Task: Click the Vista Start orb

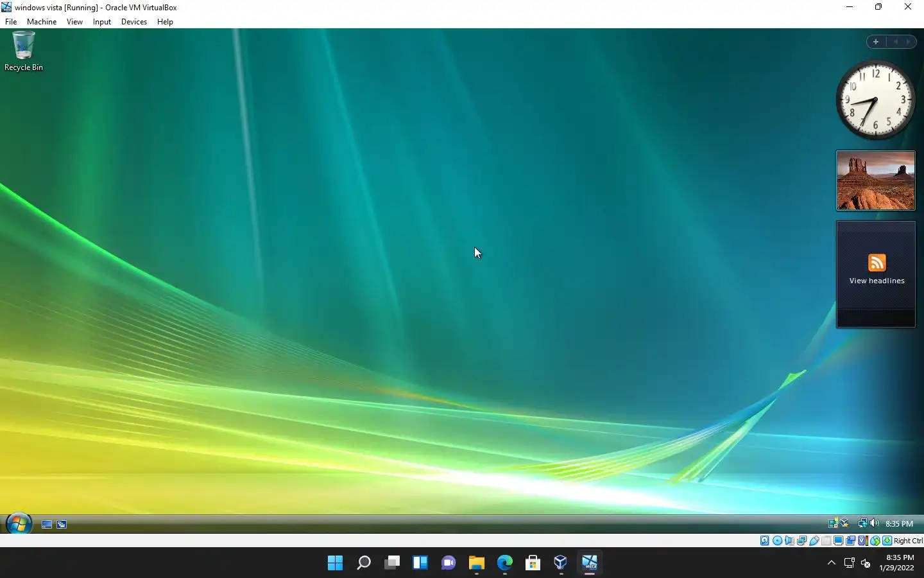Action: pyautogui.click(x=19, y=523)
